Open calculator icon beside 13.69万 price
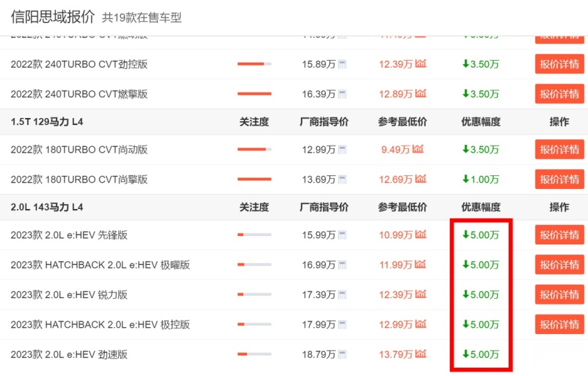The width and height of the screenshot is (588, 376). click(342, 179)
